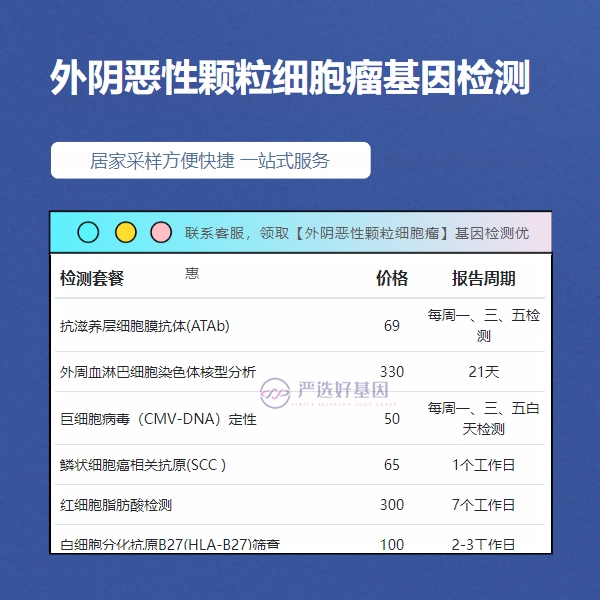Click the wrapped 惠 character below header
The height and width of the screenshot is (600, 600).
(192, 273)
